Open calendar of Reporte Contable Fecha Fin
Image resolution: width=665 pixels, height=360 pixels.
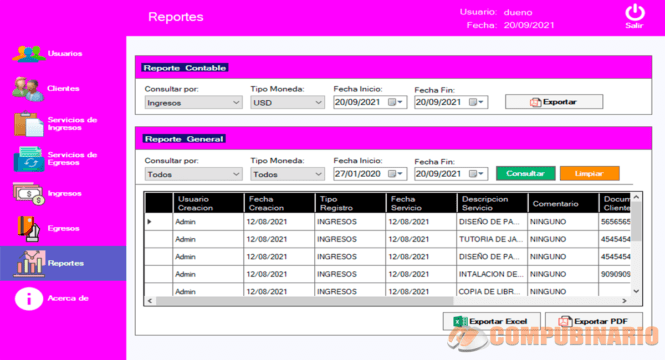(x=476, y=102)
